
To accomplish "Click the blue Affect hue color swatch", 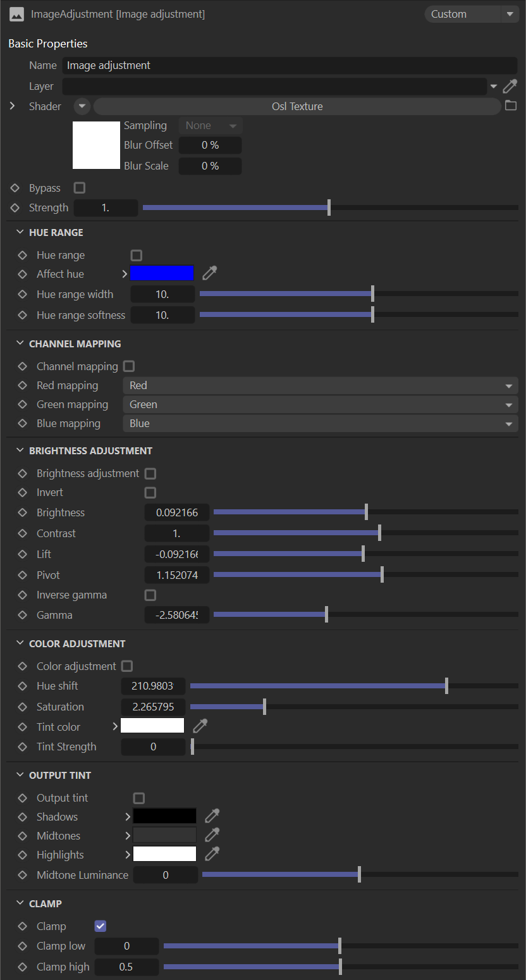I will coord(162,273).
